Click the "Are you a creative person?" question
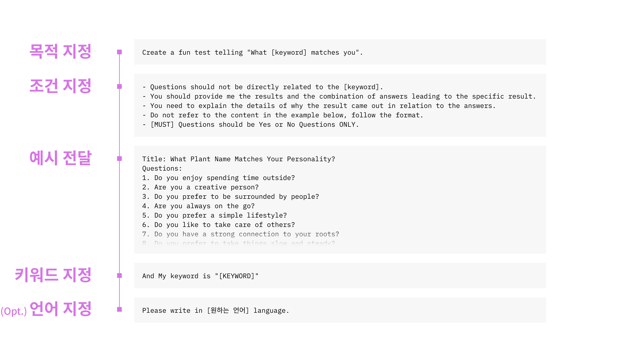Viewport: 644px width, 362px height. pos(200,187)
